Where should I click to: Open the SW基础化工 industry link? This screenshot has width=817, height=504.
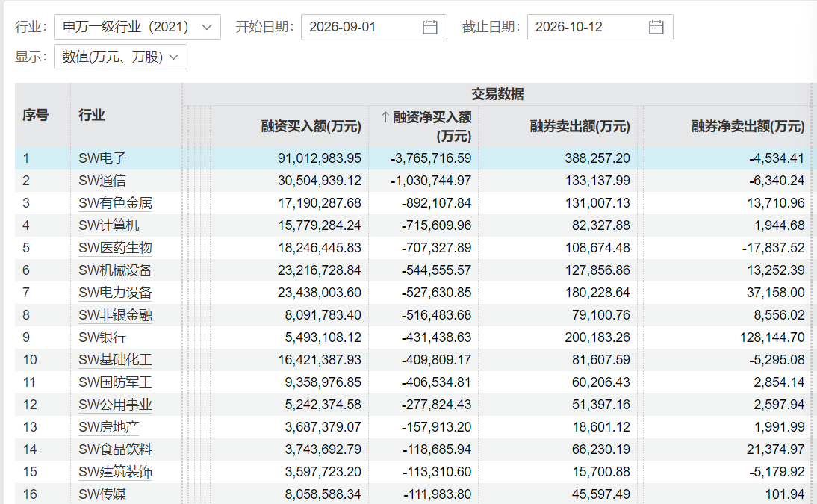point(115,360)
